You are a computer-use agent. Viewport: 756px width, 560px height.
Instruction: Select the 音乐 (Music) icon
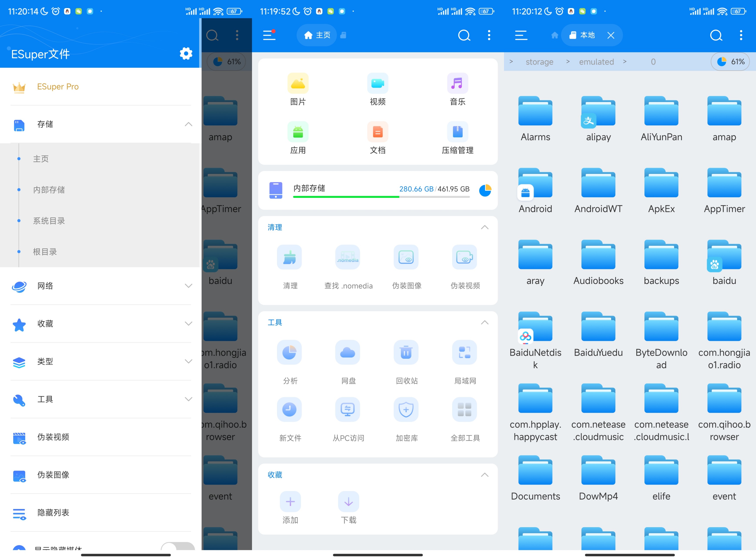pyautogui.click(x=457, y=83)
